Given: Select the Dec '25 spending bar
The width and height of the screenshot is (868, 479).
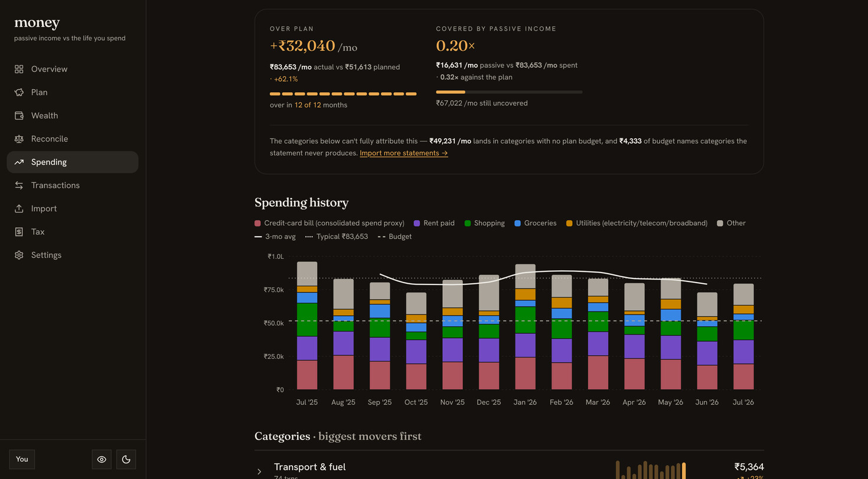Looking at the screenshot, I should pos(489,332).
